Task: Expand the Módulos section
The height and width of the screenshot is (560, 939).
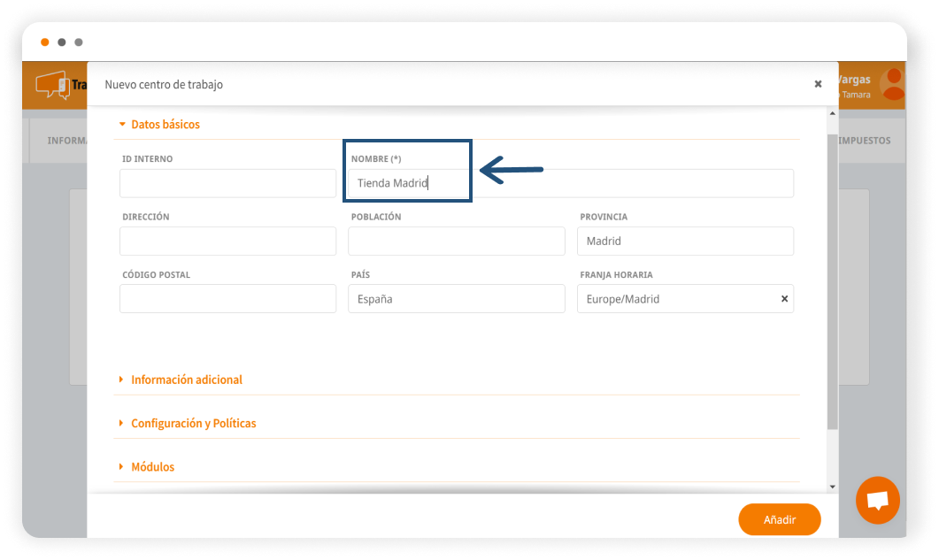Action: 152,467
